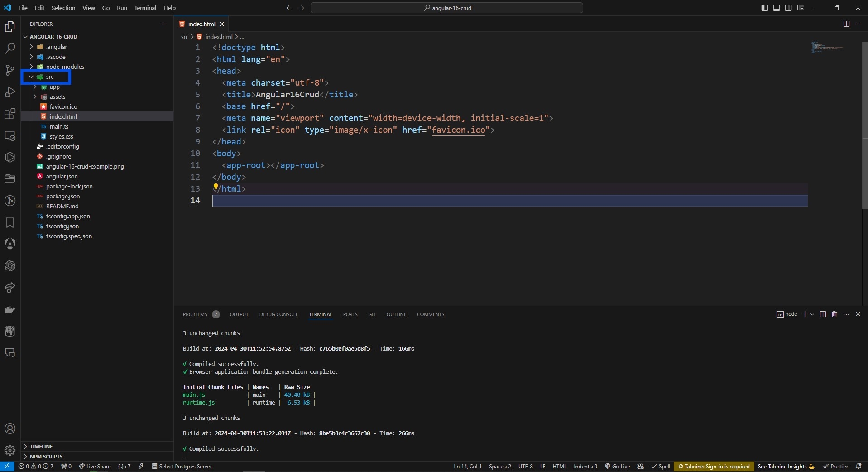Toggle Panel visibility in title bar
The image size is (868, 472).
[x=777, y=8]
